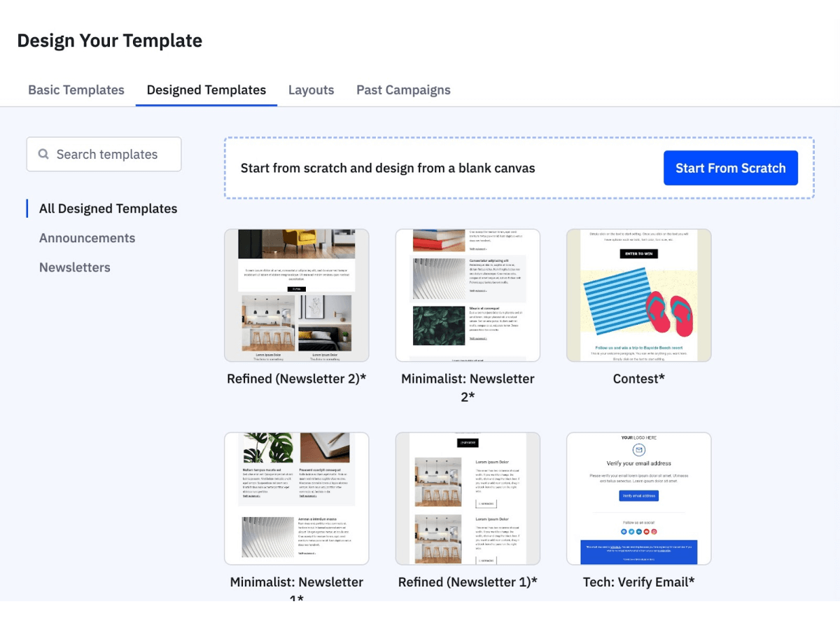This screenshot has height=639, width=840.
Task: Open the Layouts tab
Action: [311, 90]
